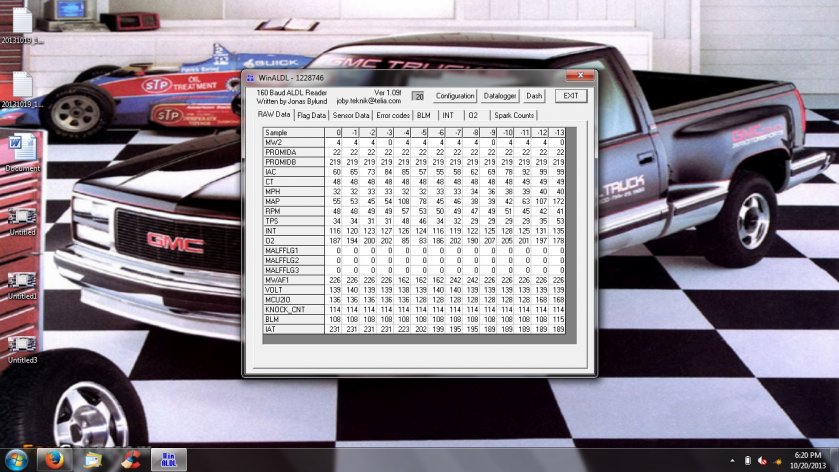
Task: Select the O2 row label in the table
Action: click(x=293, y=240)
